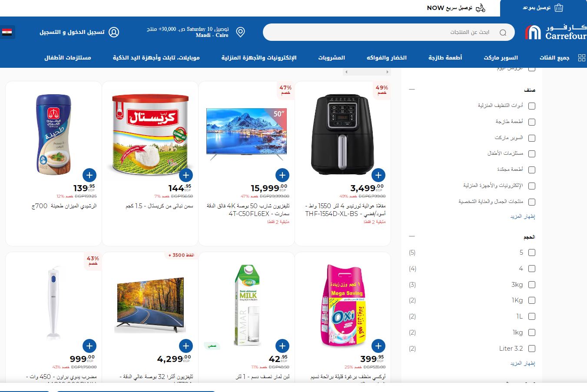
Task: Add the Lamar milk carton to cart
Action: point(282,346)
